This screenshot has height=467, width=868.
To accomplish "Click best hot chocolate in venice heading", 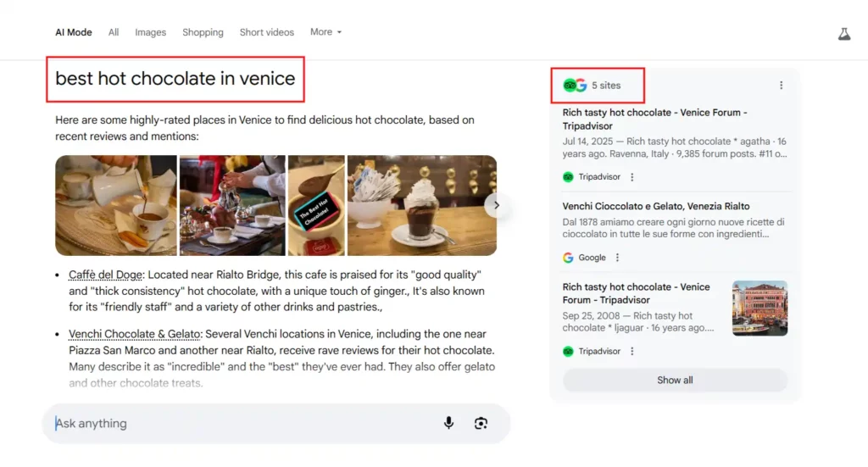I will click(175, 79).
